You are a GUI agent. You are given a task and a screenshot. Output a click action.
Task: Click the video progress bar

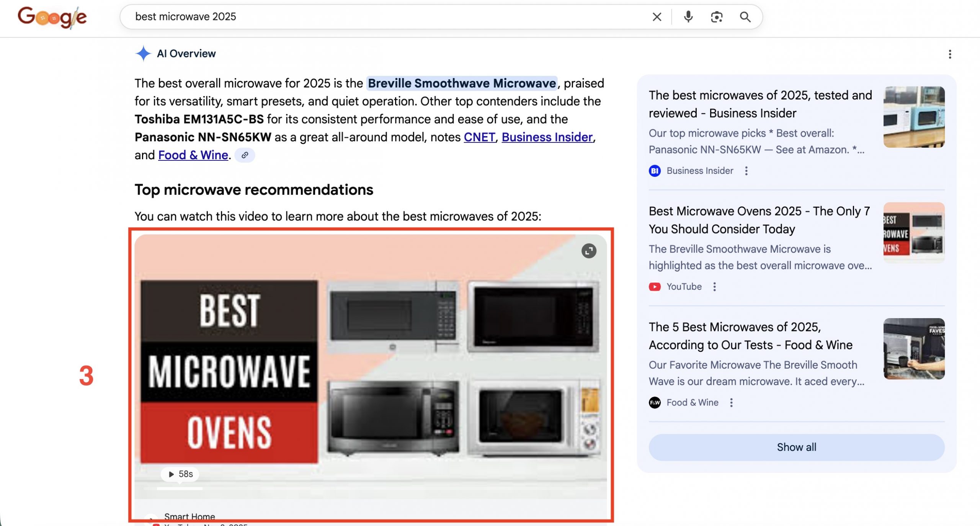[180, 488]
